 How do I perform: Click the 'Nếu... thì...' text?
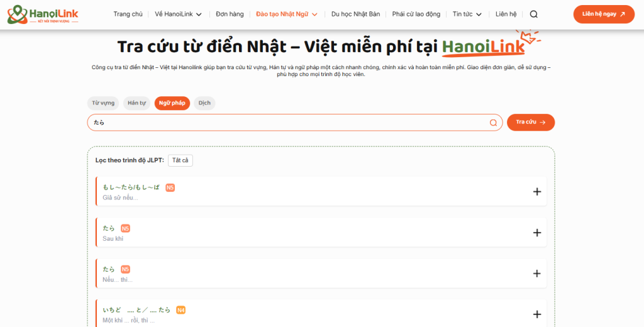[x=118, y=280]
